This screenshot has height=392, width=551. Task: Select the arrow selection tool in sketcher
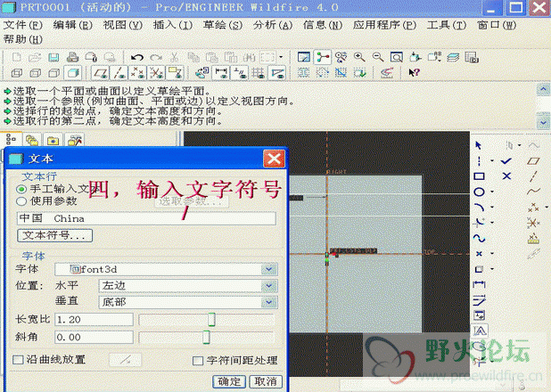pos(478,145)
